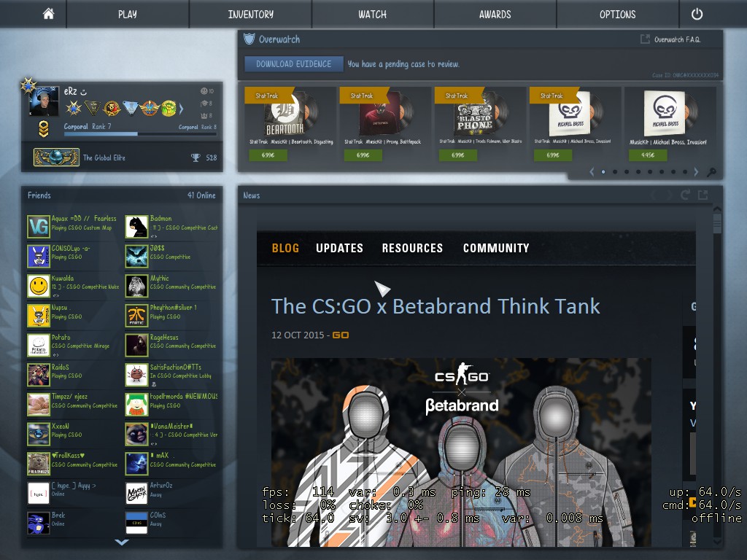Switch to the BLOG tab
This screenshot has width=747, height=560.
(x=285, y=248)
